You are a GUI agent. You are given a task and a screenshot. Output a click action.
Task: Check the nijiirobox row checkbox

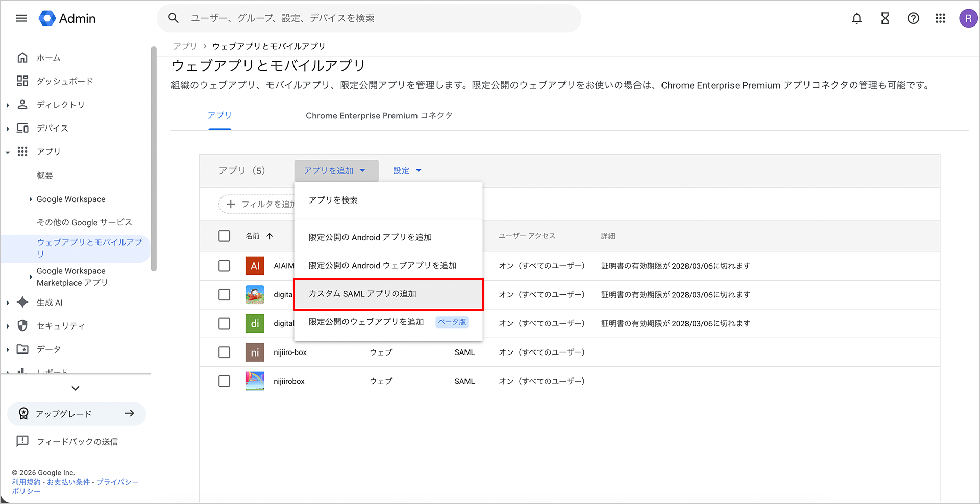coord(224,381)
